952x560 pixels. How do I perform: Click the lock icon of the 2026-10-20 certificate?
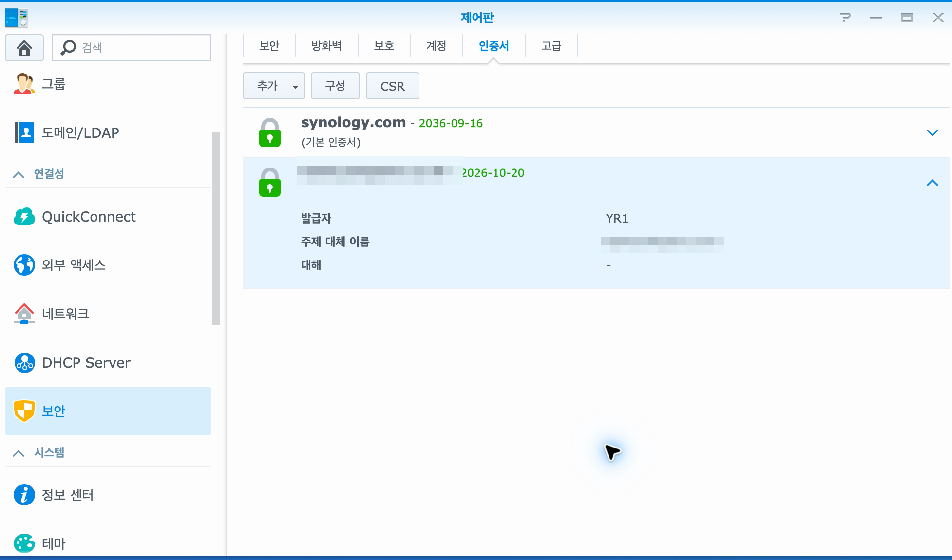coord(269,182)
